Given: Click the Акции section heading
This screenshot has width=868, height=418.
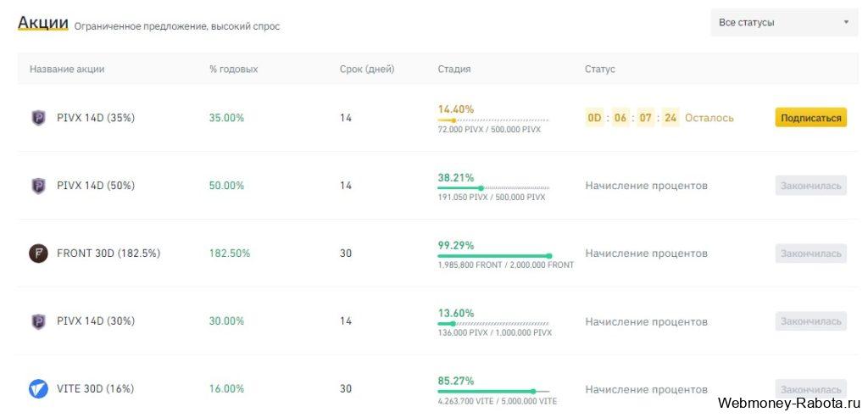Looking at the screenshot, I should [43, 23].
